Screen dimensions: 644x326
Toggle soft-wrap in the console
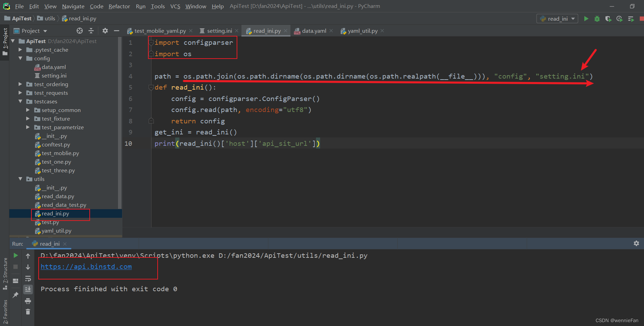(28, 278)
